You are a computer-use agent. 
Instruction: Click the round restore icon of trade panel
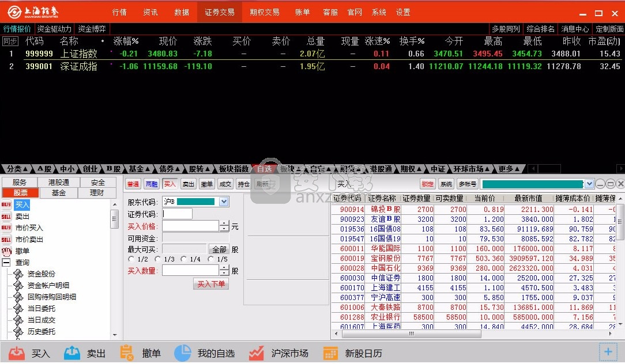pos(610,184)
